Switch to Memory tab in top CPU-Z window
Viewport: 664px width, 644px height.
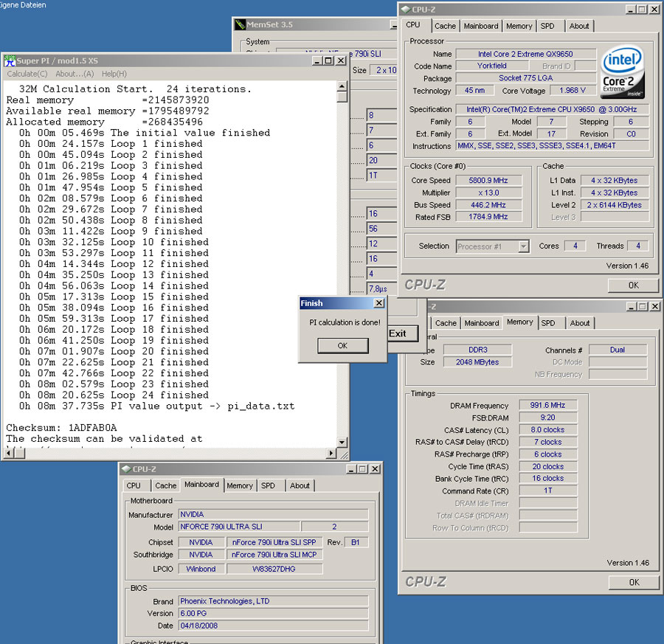click(519, 26)
